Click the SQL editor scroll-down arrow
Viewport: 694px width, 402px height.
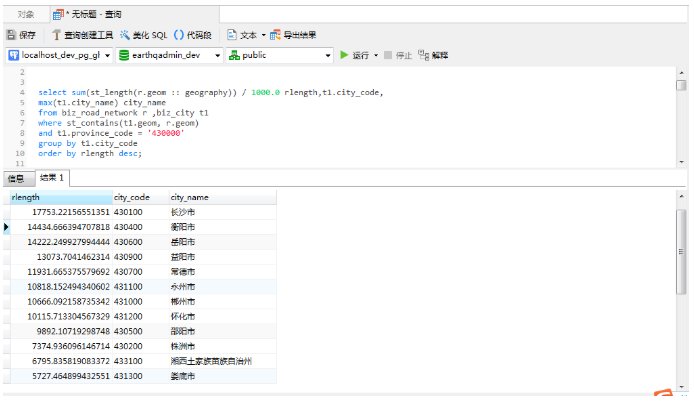tap(681, 162)
